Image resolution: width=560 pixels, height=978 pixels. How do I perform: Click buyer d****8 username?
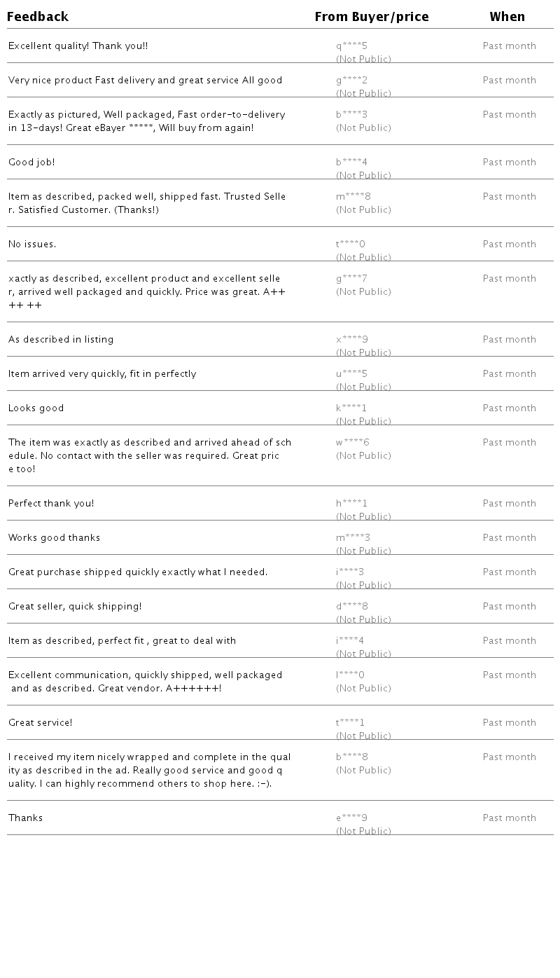[x=351, y=607]
